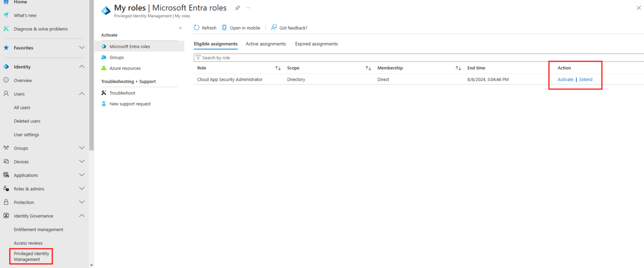The height and width of the screenshot is (268, 644).
Task: Collapse the Identity Governance section
Action: [82, 215]
